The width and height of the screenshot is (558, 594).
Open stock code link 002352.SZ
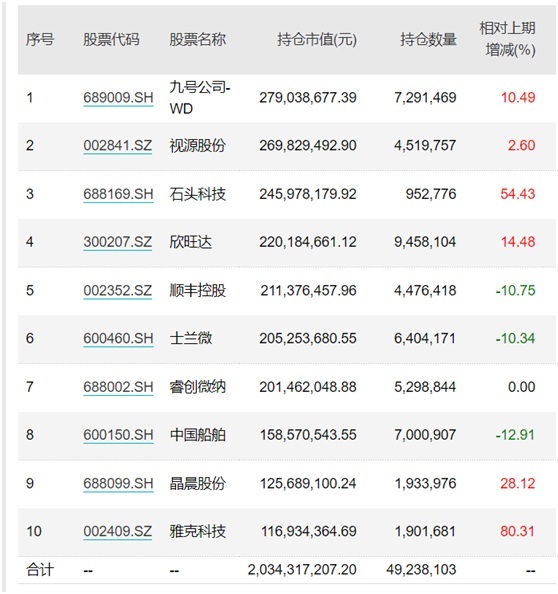pos(117,291)
